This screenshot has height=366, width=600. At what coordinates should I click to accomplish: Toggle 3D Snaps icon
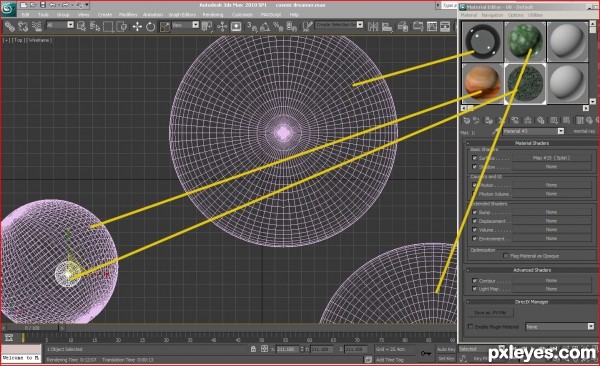pos(252,26)
